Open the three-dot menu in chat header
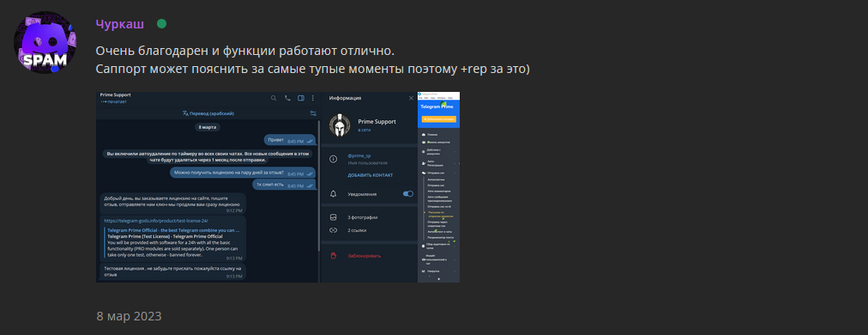868x335 pixels. click(x=313, y=98)
